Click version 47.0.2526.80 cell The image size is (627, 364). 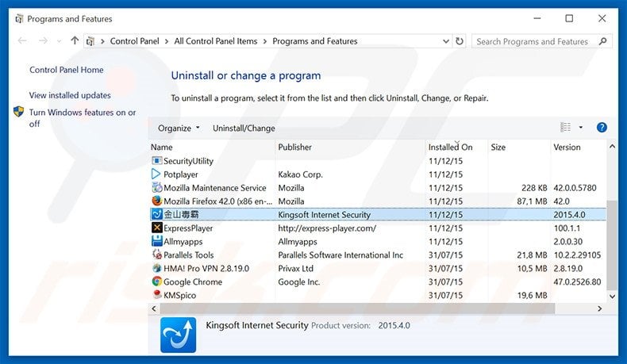click(x=577, y=282)
